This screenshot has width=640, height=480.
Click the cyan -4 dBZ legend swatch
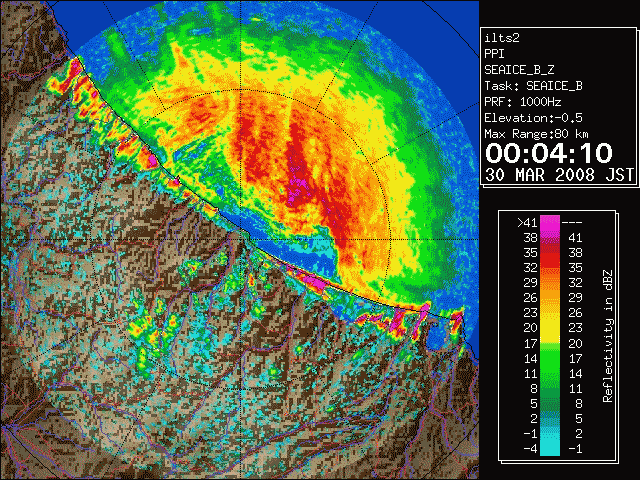point(550,448)
